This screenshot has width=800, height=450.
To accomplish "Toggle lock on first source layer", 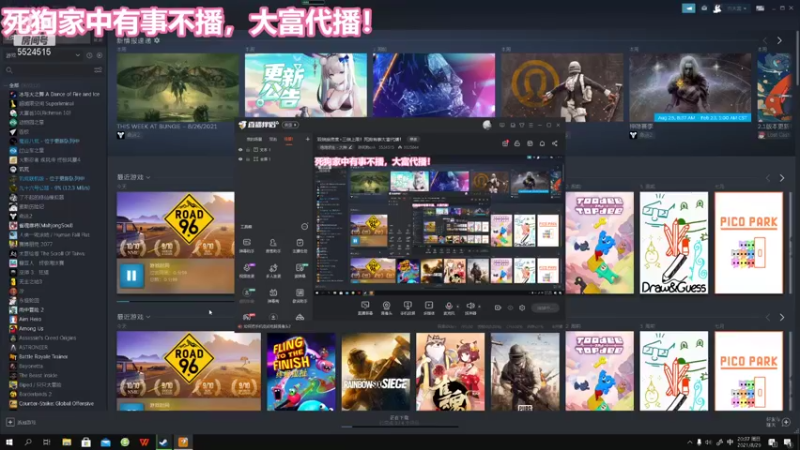I will [248, 150].
